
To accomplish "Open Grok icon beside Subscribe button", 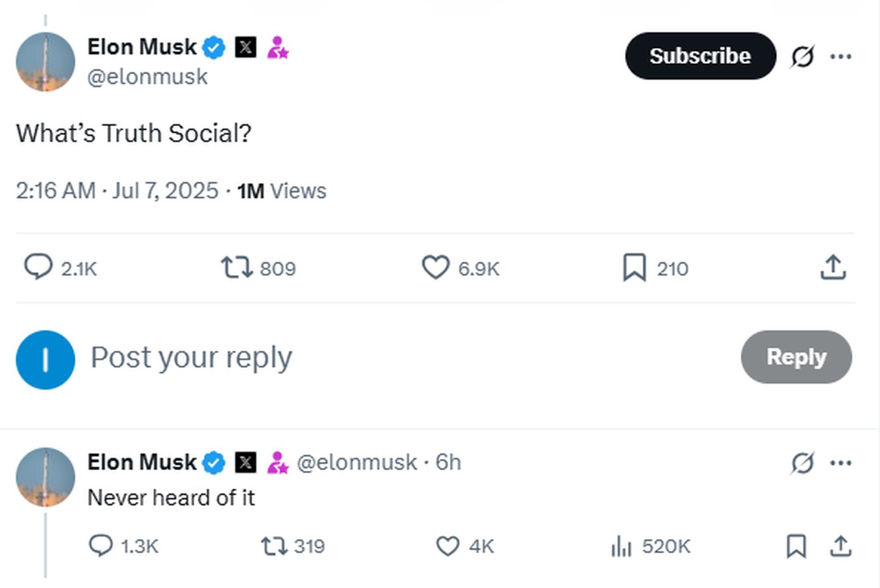I will 802,56.
